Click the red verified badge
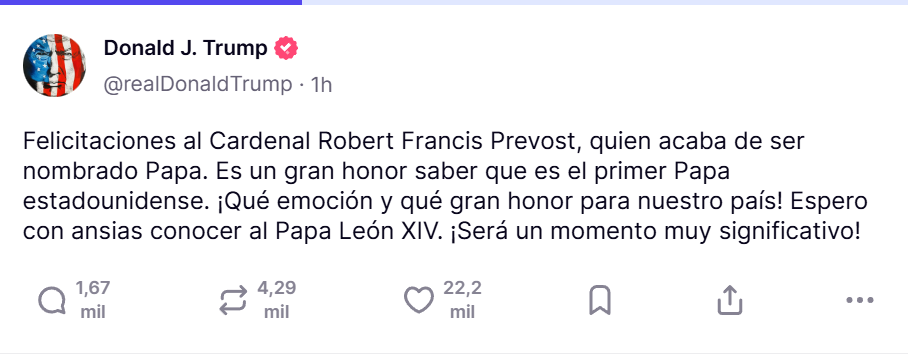 coord(286,48)
